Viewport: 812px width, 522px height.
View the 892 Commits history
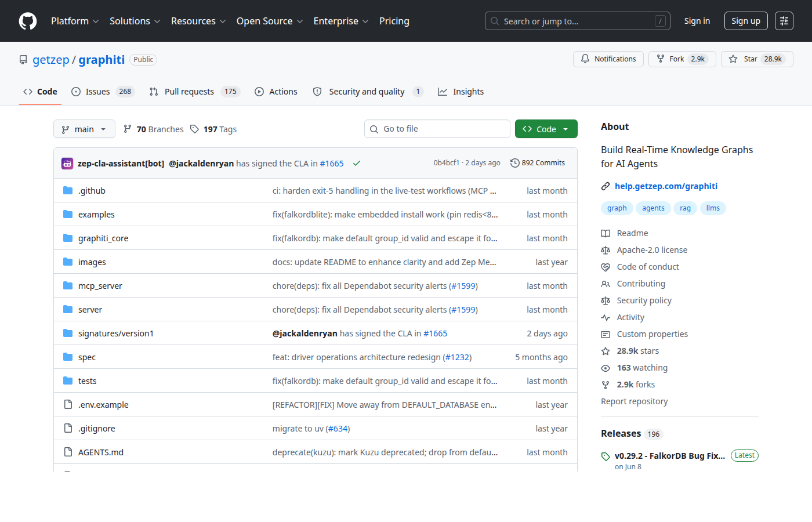click(538, 163)
